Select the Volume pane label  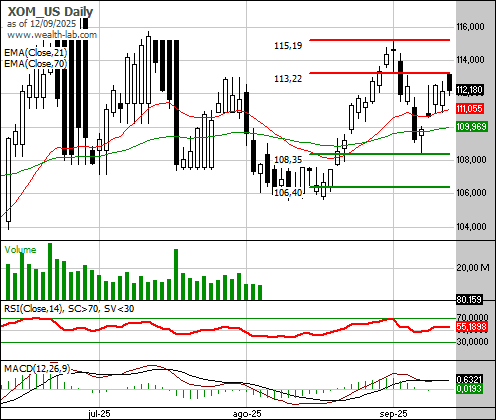pos(20,250)
